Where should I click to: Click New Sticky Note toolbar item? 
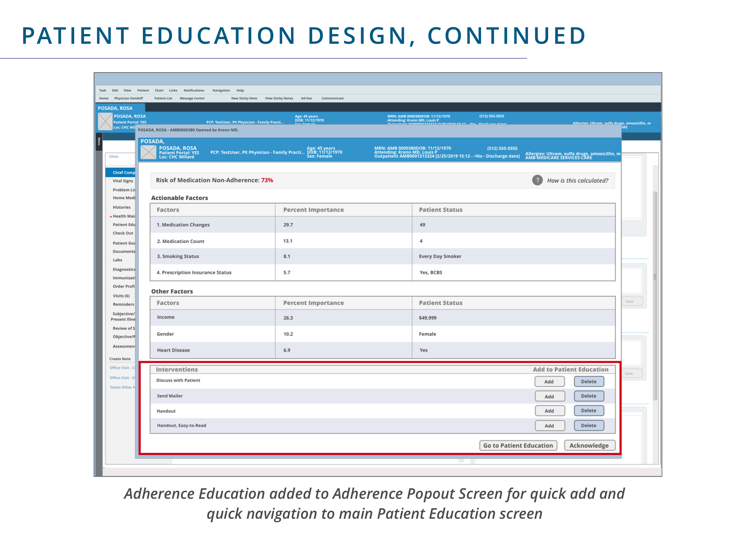[x=244, y=98]
